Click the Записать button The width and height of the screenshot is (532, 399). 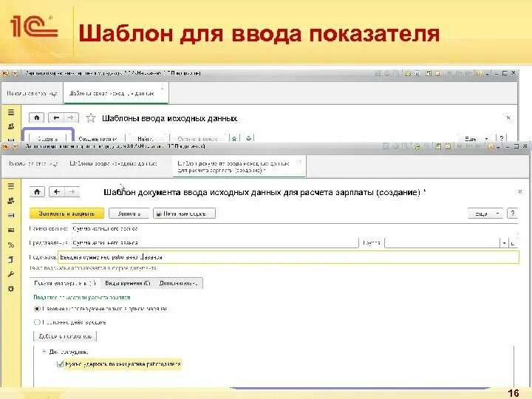click(x=129, y=214)
